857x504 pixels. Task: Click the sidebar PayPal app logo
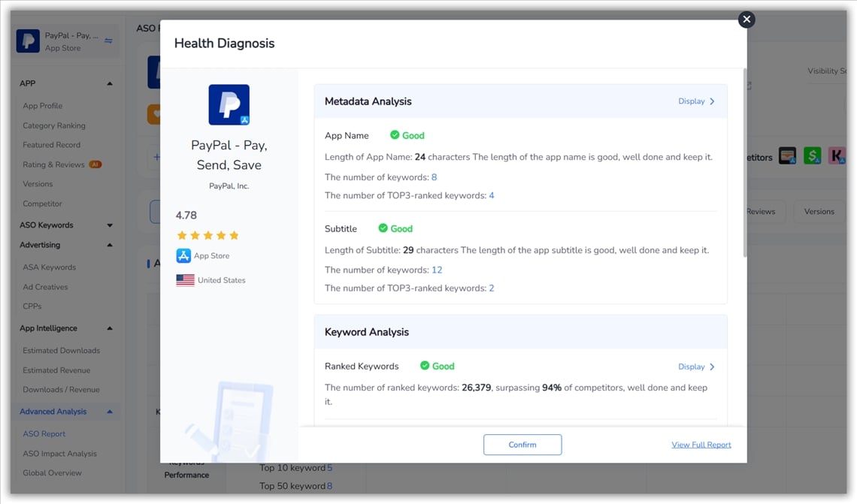[28, 41]
